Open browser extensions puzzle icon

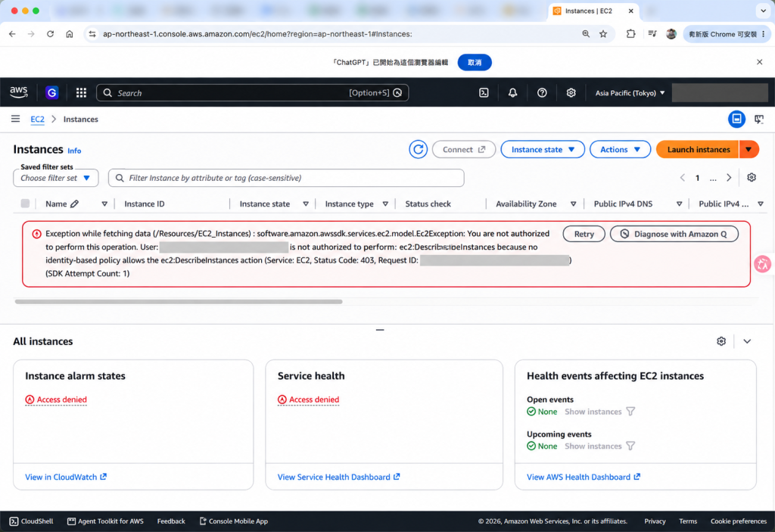tap(630, 34)
